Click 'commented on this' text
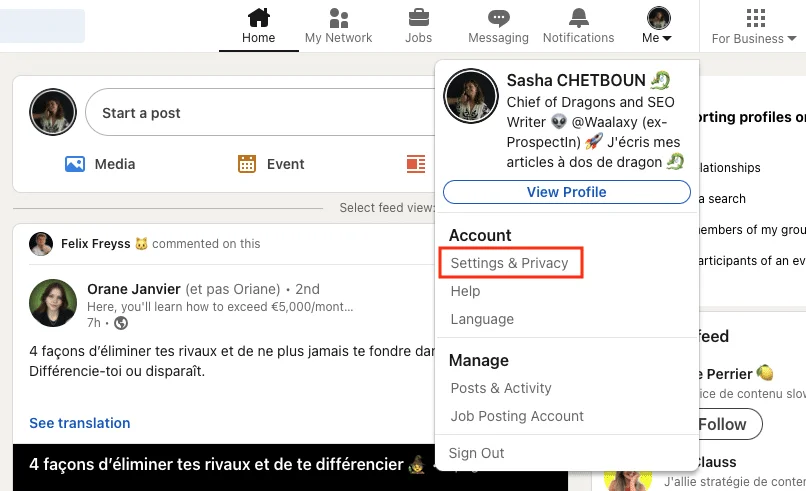Screen dimensions: 806x491 (206, 244)
